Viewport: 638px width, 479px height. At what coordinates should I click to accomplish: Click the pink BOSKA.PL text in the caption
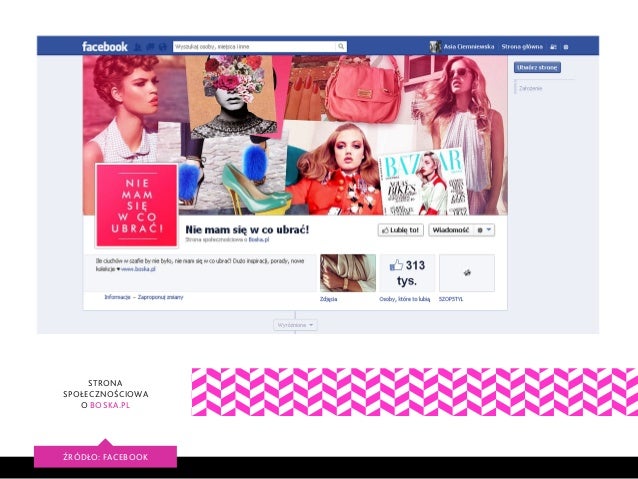pos(110,405)
